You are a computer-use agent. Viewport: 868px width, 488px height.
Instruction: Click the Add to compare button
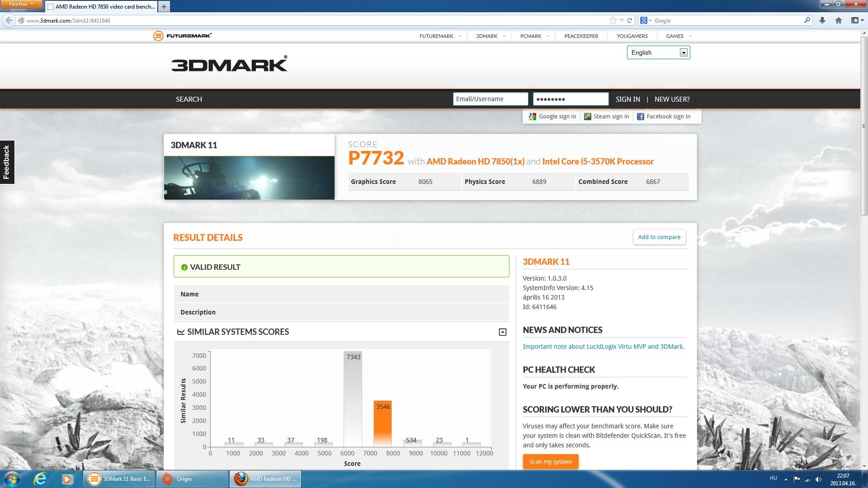659,237
